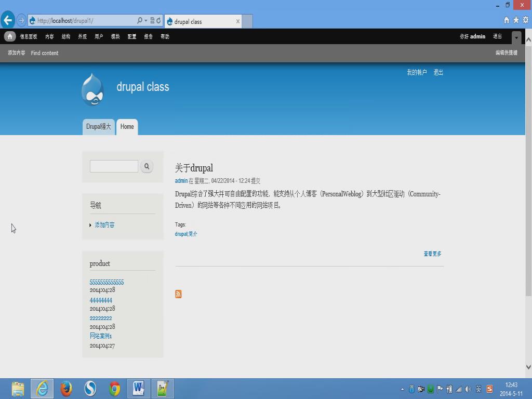Click 我的帐户 link in header
Viewport: 532px width, 399px height.
tap(417, 72)
